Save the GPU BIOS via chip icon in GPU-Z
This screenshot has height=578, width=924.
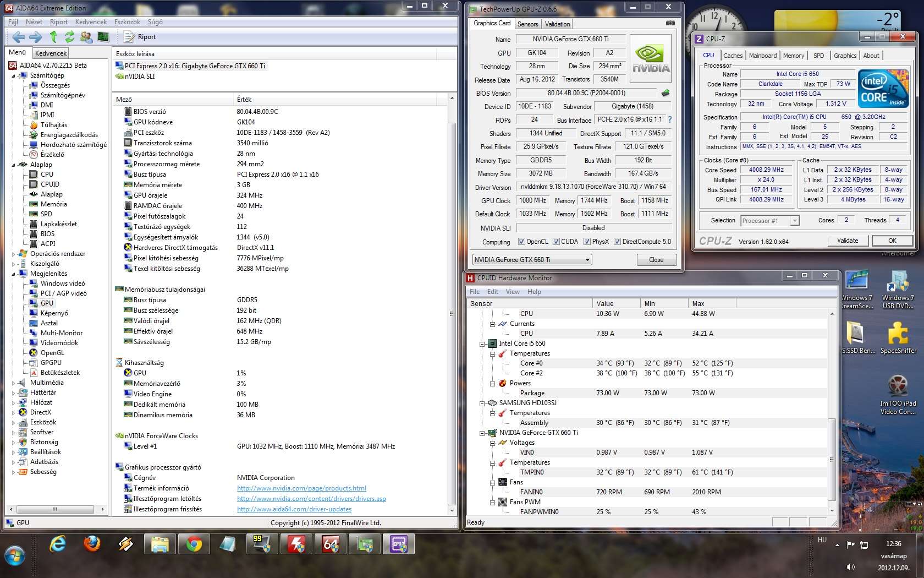[665, 93]
